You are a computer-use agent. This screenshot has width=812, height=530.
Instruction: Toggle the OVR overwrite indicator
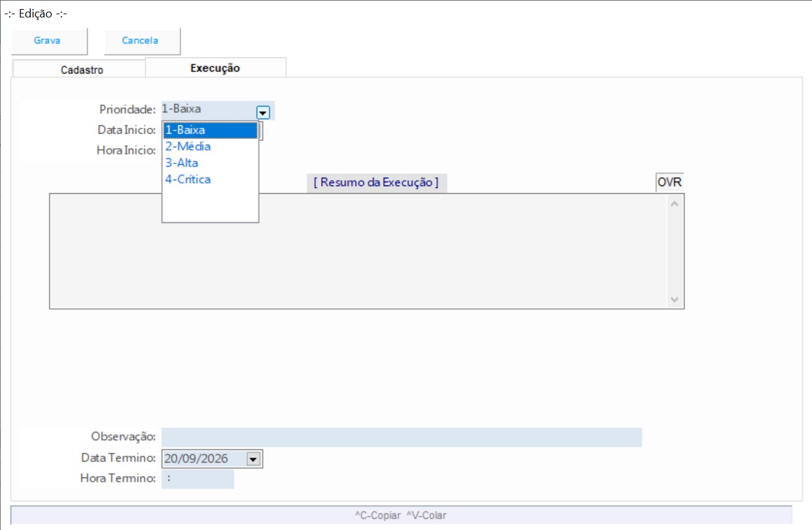[669, 182]
